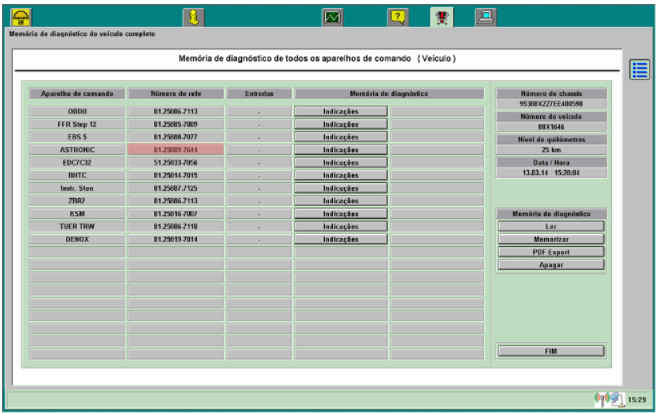
Task: Click the computer terminal icon in top bar
Action: click(x=485, y=16)
